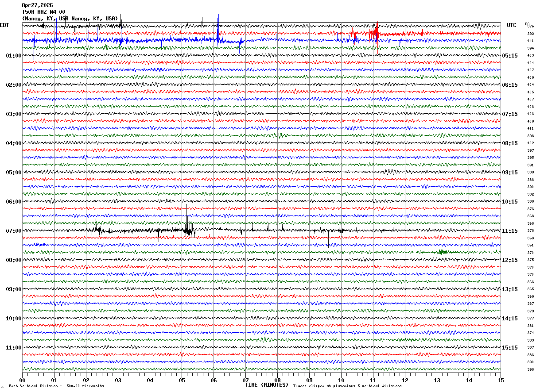This screenshot has width=536, height=392.
Task: Select the T50A HHZ N4 00 station label
Action: pyautogui.click(x=43, y=12)
